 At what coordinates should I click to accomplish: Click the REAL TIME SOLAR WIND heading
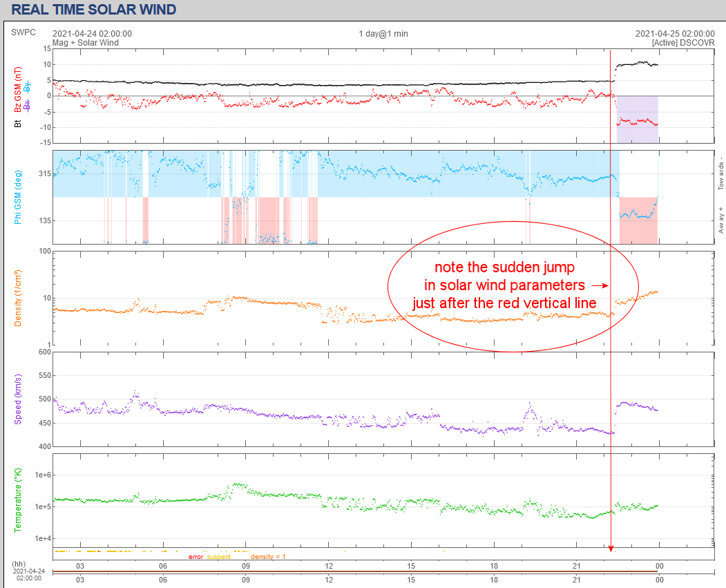(x=94, y=10)
